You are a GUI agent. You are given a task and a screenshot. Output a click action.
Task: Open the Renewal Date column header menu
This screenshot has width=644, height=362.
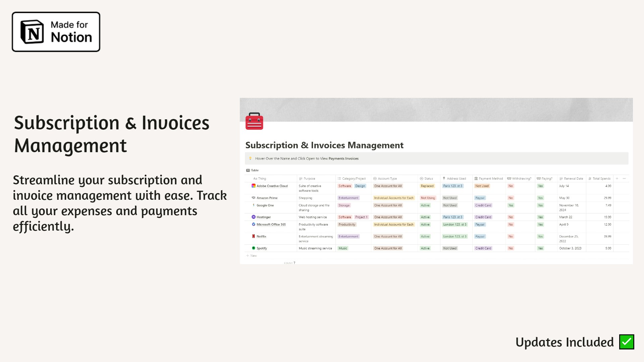coord(571,179)
